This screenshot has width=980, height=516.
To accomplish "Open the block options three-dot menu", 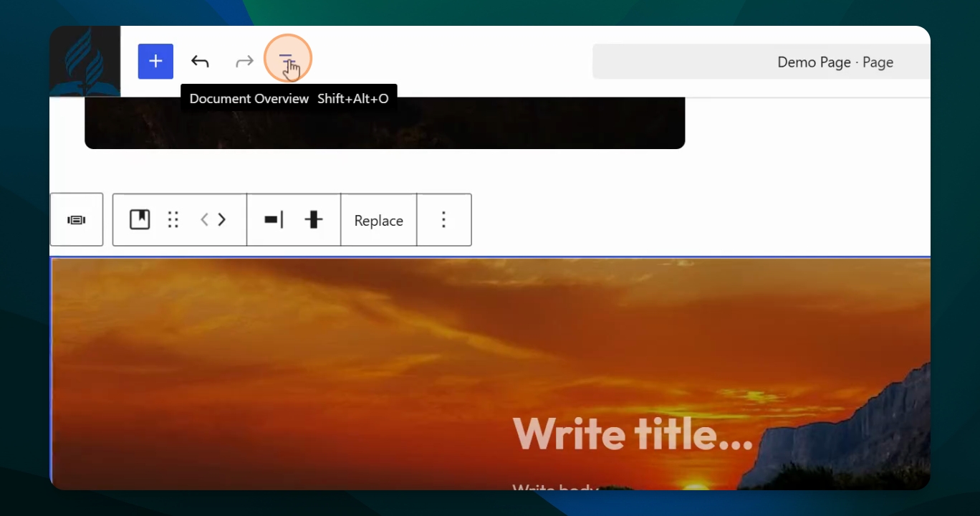I will coord(444,220).
